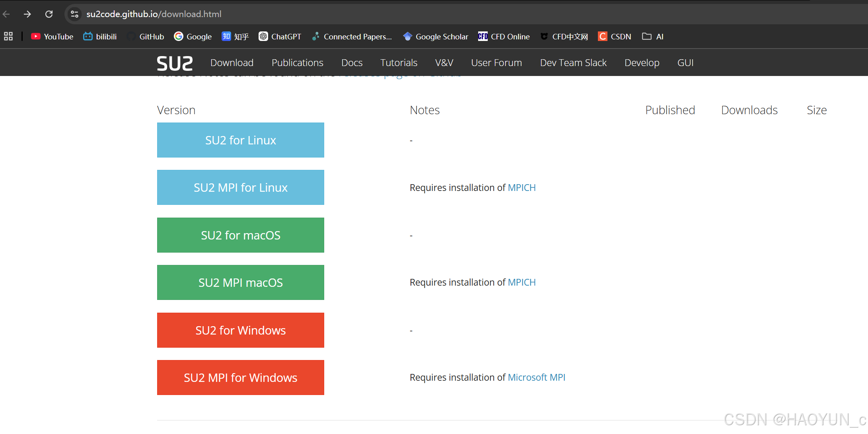
Task: Open the Publications nav item
Action: click(x=298, y=63)
